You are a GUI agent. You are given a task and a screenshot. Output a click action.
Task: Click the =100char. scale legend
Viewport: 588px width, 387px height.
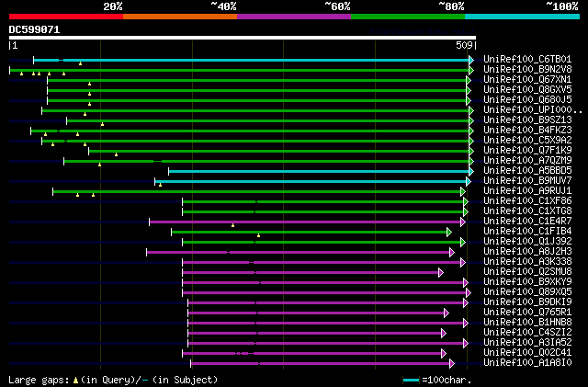[437, 380]
